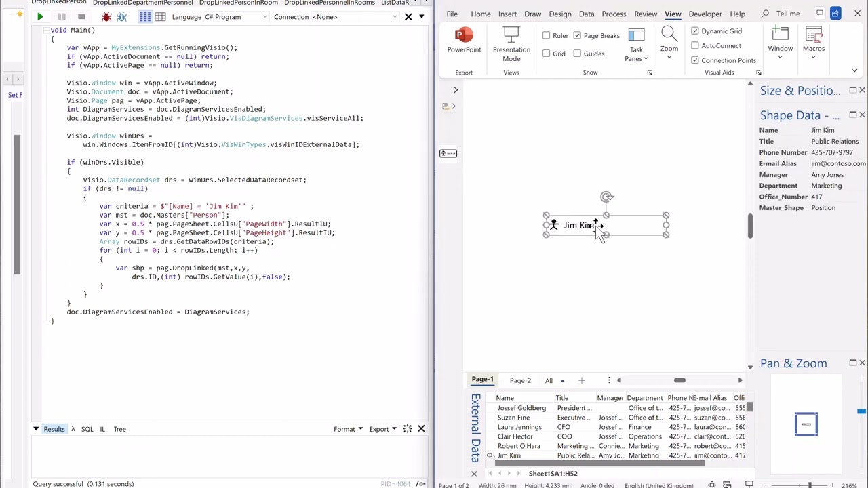The height and width of the screenshot is (488, 868).
Task: Enable the Grid checkbox
Action: 547,54
